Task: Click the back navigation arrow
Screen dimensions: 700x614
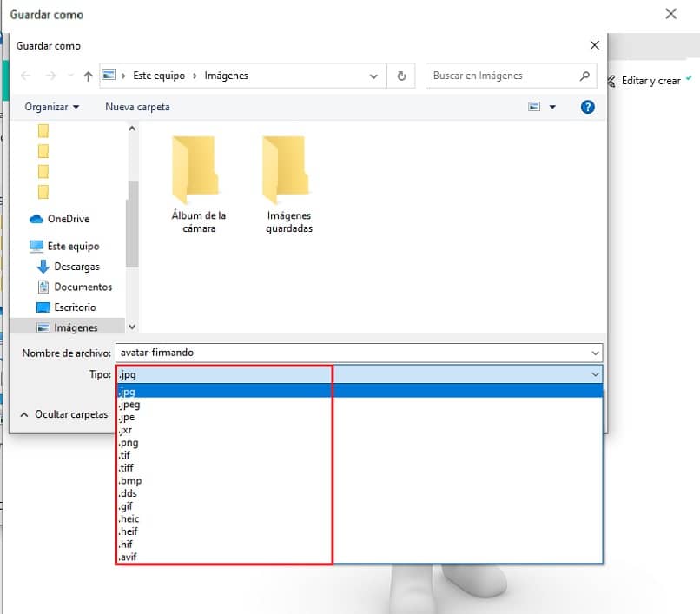Action: [26, 76]
